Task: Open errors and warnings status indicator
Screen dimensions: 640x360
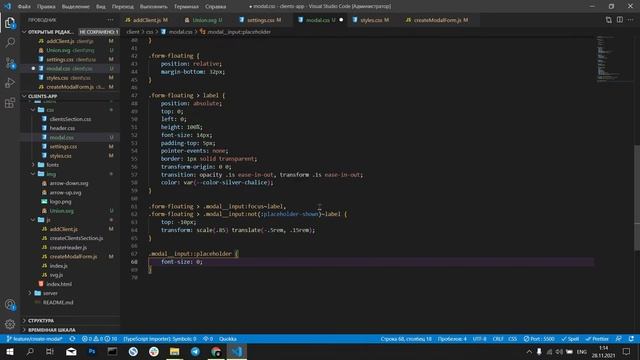Action: (x=99, y=339)
